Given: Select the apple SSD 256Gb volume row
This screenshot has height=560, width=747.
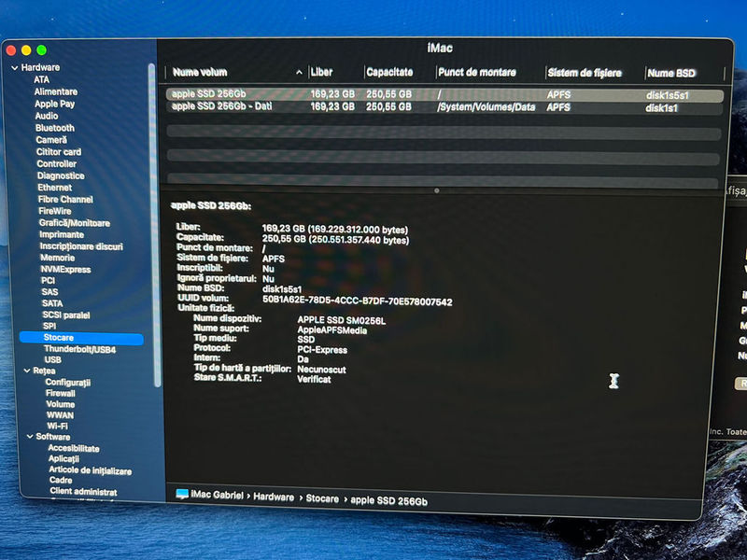Looking at the screenshot, I should point(444,94).
